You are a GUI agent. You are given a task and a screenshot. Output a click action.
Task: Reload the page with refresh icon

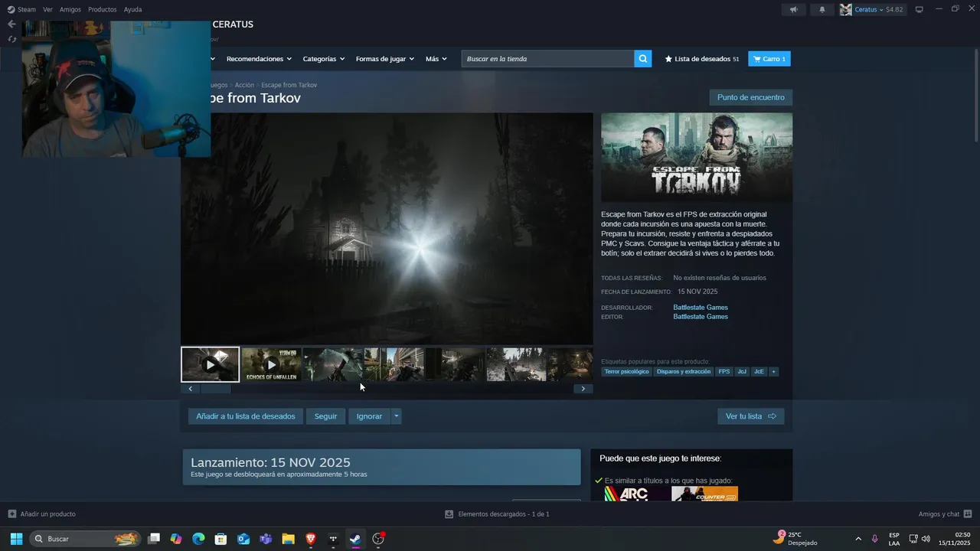coord(11,39)
